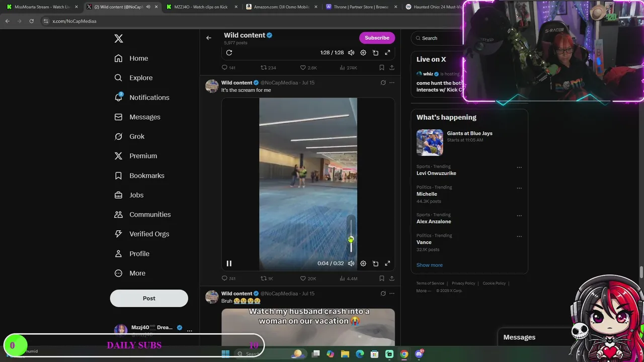Image resolution: width=644 pixels, height=362 pixels.
Task: Switch to the MZZJ4O Kick clips tab
Action: click(202, 7)
